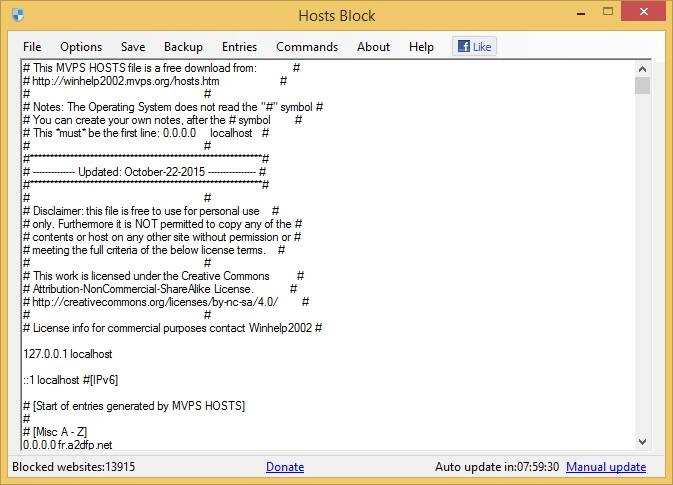Click the Save menu item
Screen dimensions: 673x485
tap(133, 47)
